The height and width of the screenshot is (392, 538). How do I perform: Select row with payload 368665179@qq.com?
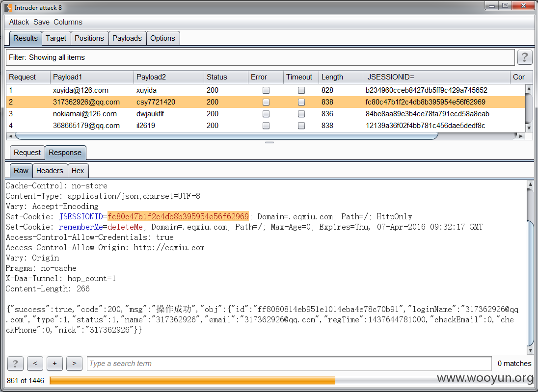[266, 126]
